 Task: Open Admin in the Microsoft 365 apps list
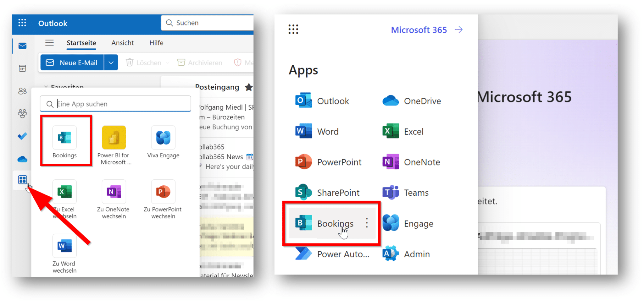tap(406, 254)
